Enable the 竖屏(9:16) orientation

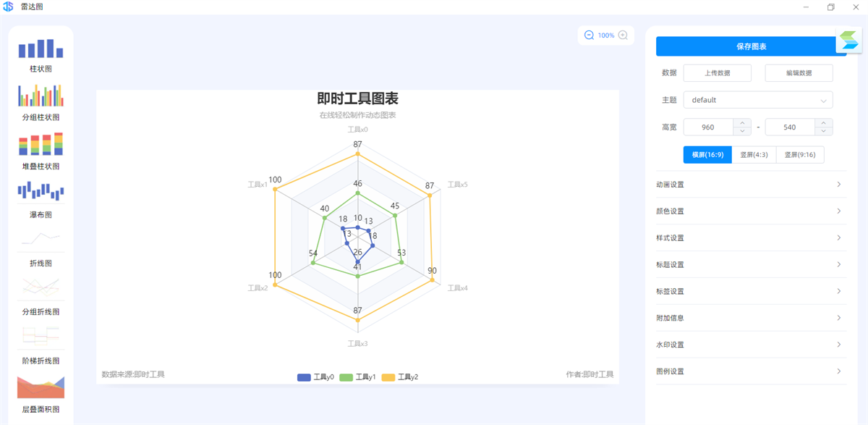click(800, 154)
